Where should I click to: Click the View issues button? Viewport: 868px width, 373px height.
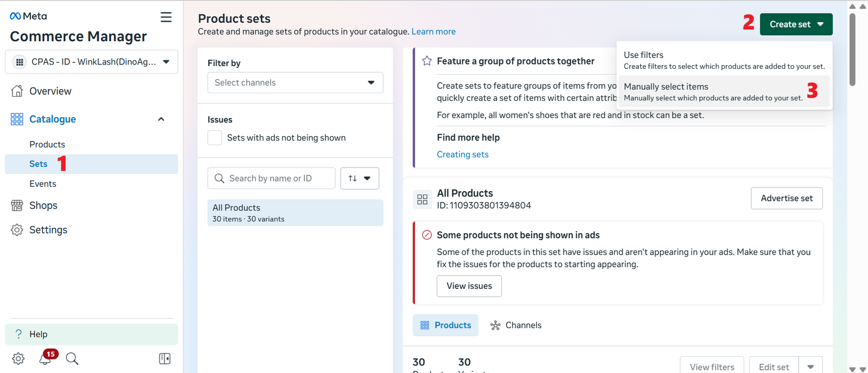point(469,286)
